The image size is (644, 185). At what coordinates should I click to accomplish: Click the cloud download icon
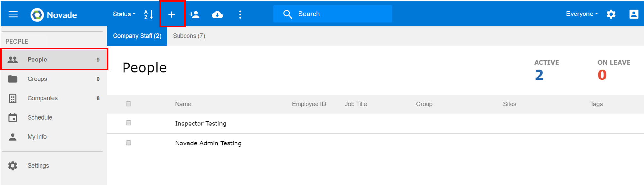pyautogui.click(x=217, y=14)
